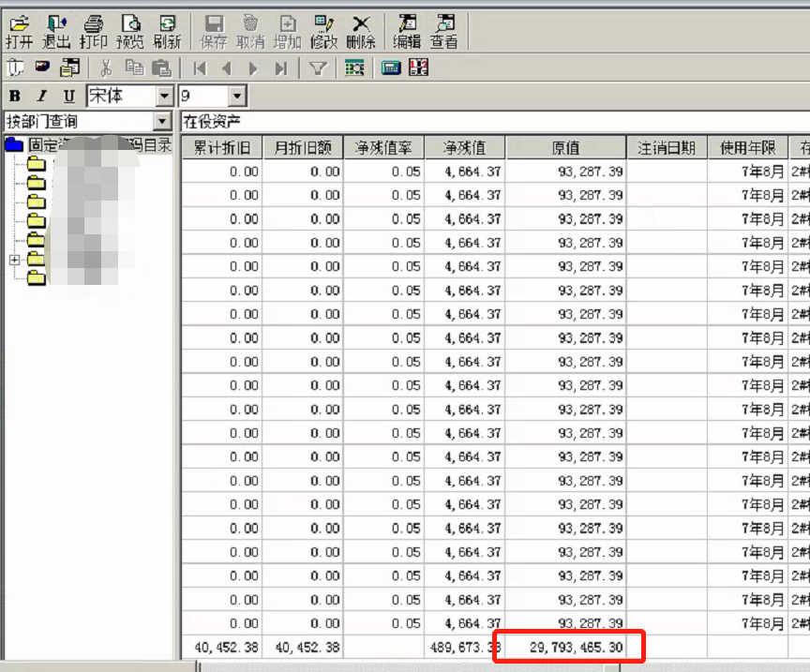Viewport: 810px width, 672px height.
Task: Click the 查看 (View) magnifier icon
Action: (x=444, y=32)
